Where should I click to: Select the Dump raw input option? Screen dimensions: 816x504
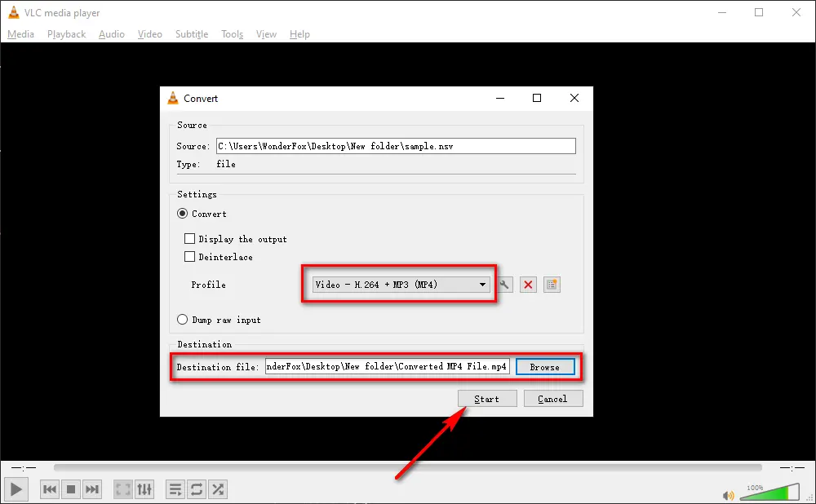point(182,320)
